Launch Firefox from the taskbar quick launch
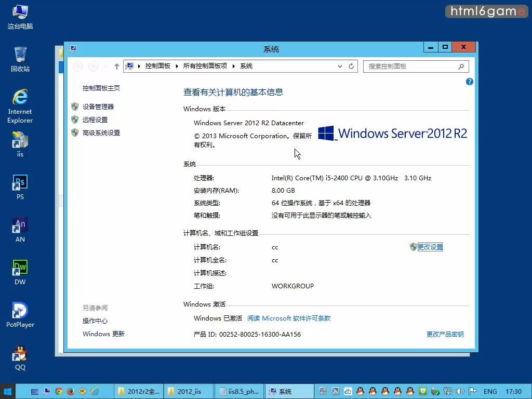Viewport: 532px width, 399px height. tap(70, 392)
